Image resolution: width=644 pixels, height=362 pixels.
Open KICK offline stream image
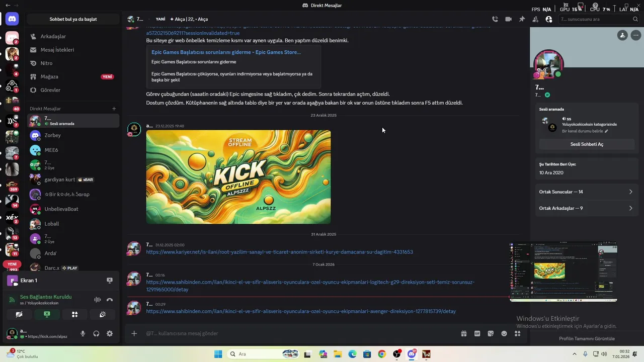point(238,177)
